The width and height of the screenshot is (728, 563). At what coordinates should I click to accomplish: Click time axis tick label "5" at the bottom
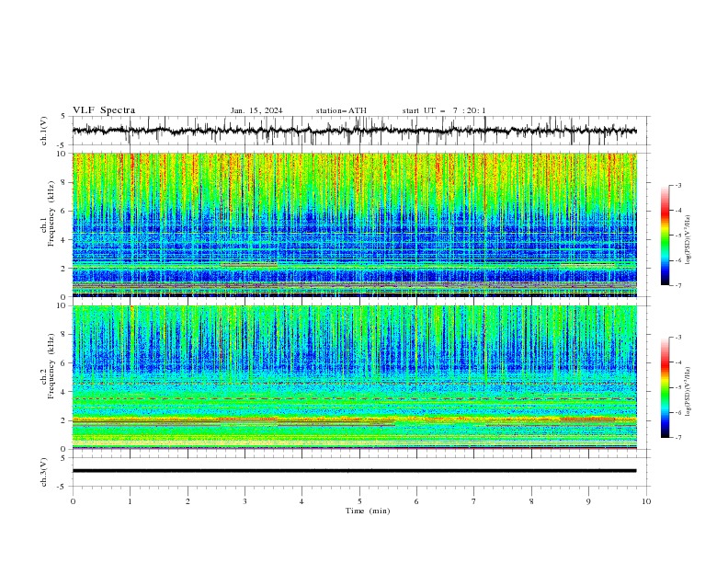(359, 501)
